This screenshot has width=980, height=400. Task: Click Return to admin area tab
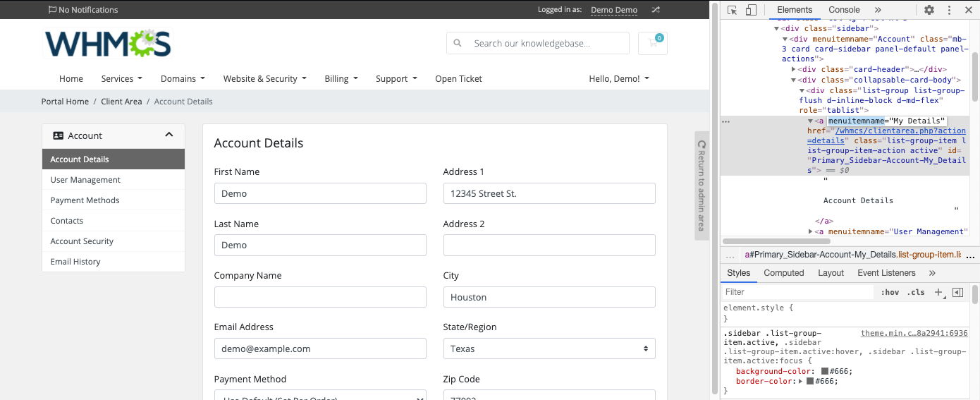[702, 186]
